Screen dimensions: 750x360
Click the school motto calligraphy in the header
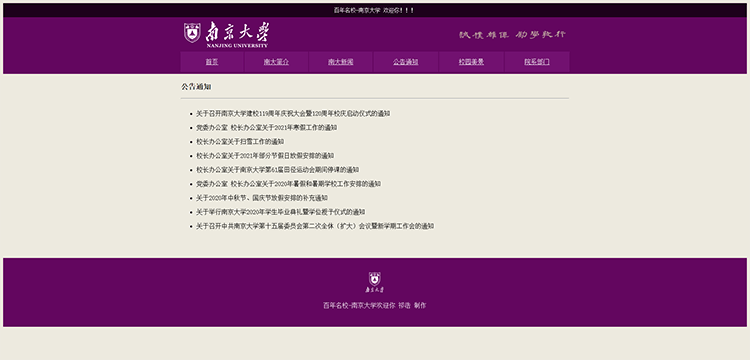coord(512,34)
